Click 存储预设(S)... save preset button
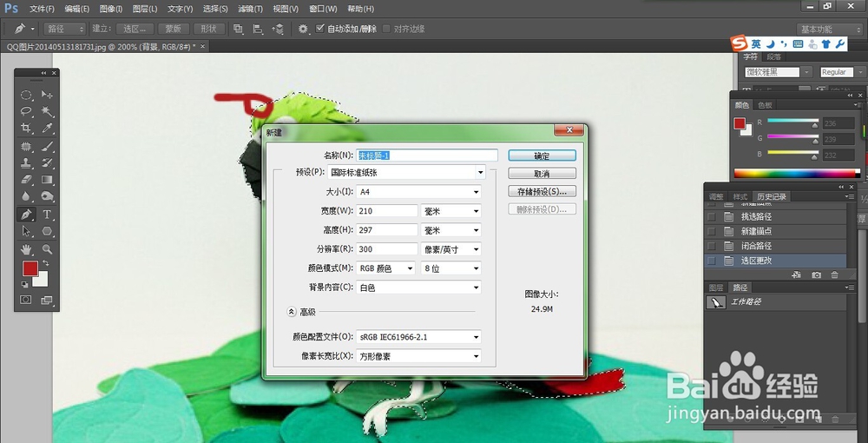Viewport: 868px width, 443px height. (542, 191)
